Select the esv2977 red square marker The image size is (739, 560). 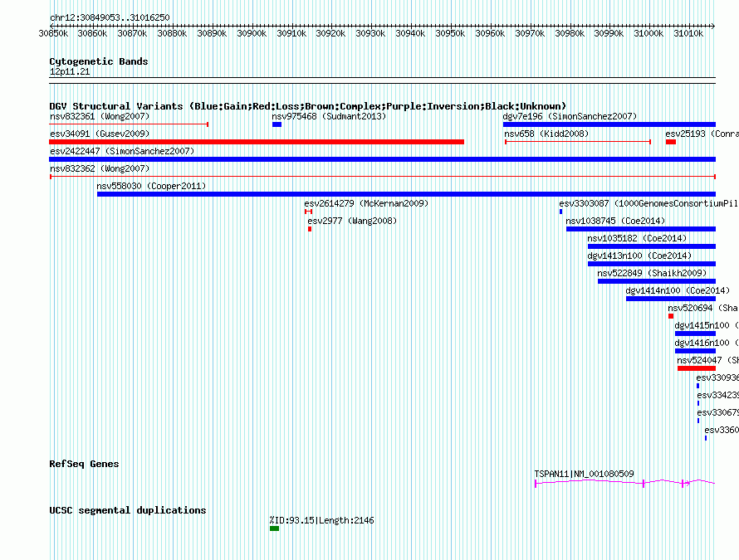[x=310, y=229]
